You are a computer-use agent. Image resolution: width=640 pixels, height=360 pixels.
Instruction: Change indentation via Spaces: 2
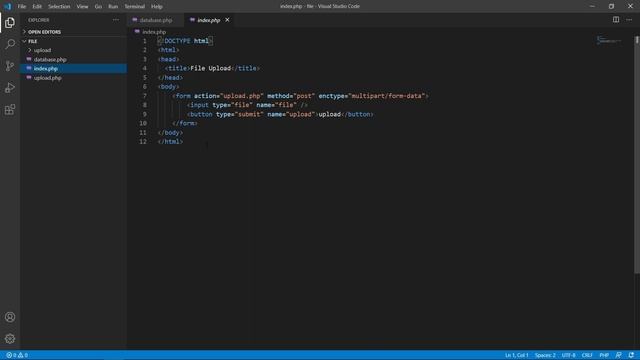(545, 355)
